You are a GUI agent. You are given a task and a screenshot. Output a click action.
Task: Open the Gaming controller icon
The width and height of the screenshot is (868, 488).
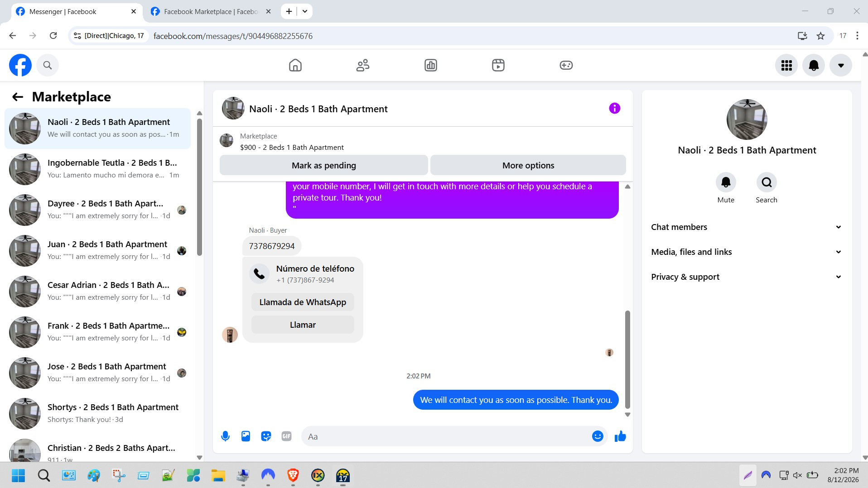pyautogui.click(x=566, y=65)
